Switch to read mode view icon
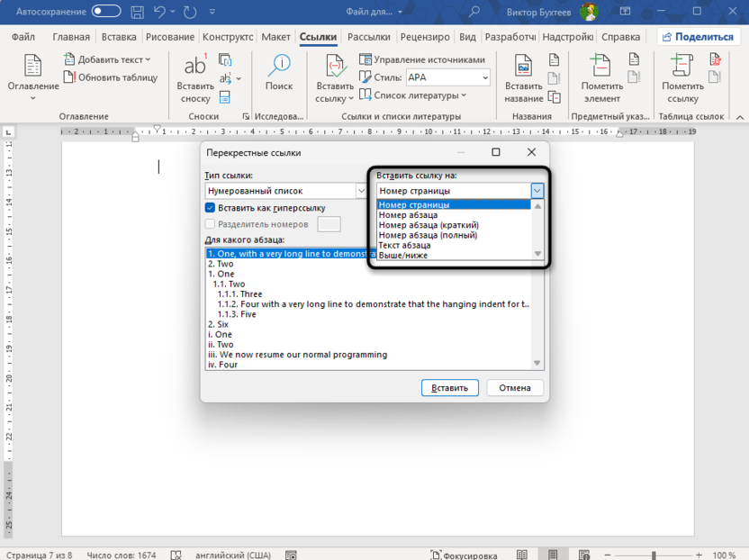 521,555
